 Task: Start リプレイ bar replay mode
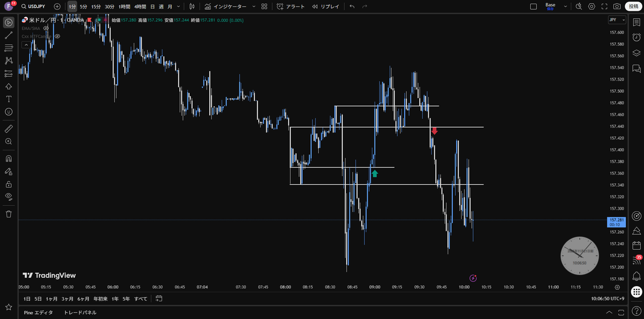[x=326, y=6]
